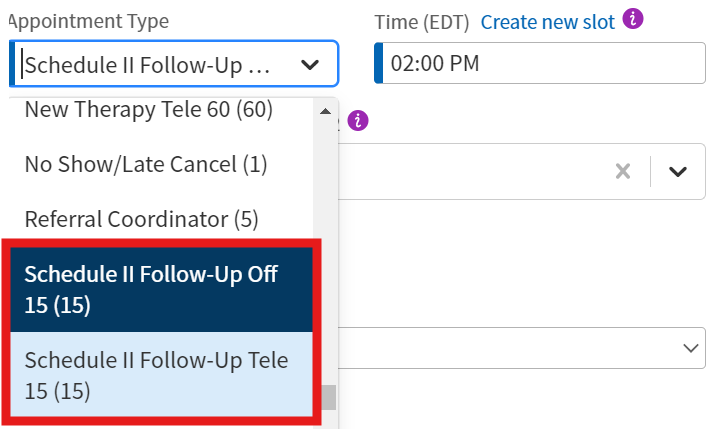Click the Time field showing 02:00 PM
Screen dimensions: 706x429
(540, 65)
